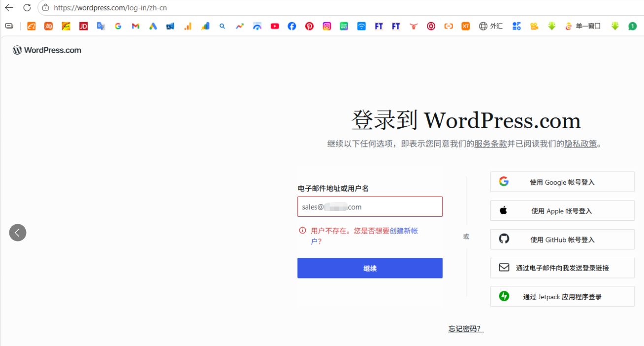
Task: Open the Gmail bookmark
Action: (x=135, y=26)
